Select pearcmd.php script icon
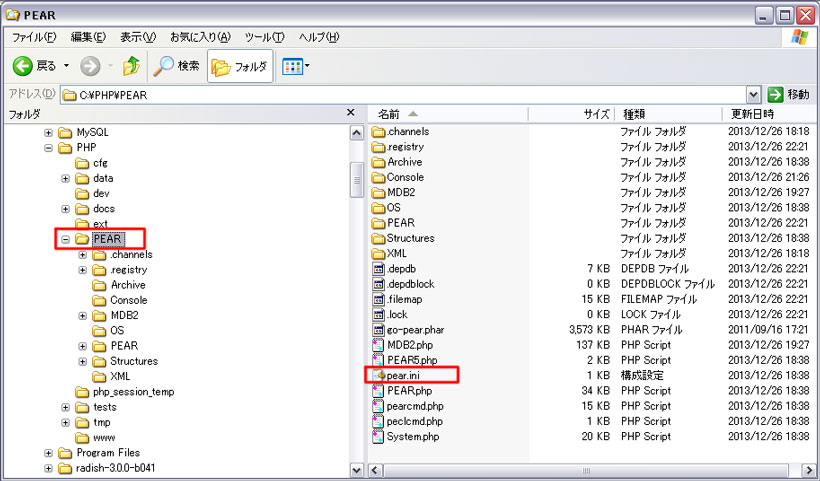The height and width of the screenshot is (481, 820). 378,406
